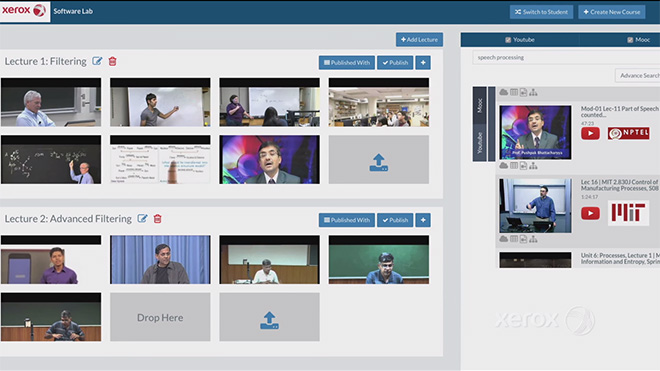
Task: Open MIT Lec 16 search result thumbnail
Action: 535,206
